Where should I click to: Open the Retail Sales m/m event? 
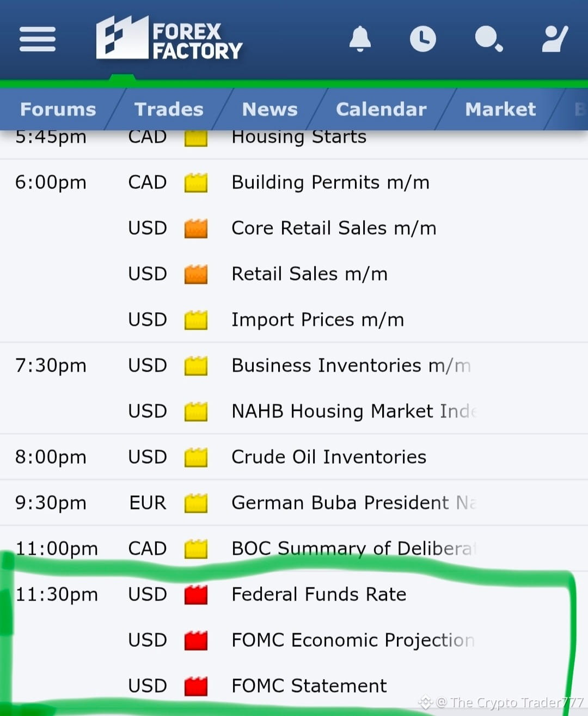[x=310, y=274]
